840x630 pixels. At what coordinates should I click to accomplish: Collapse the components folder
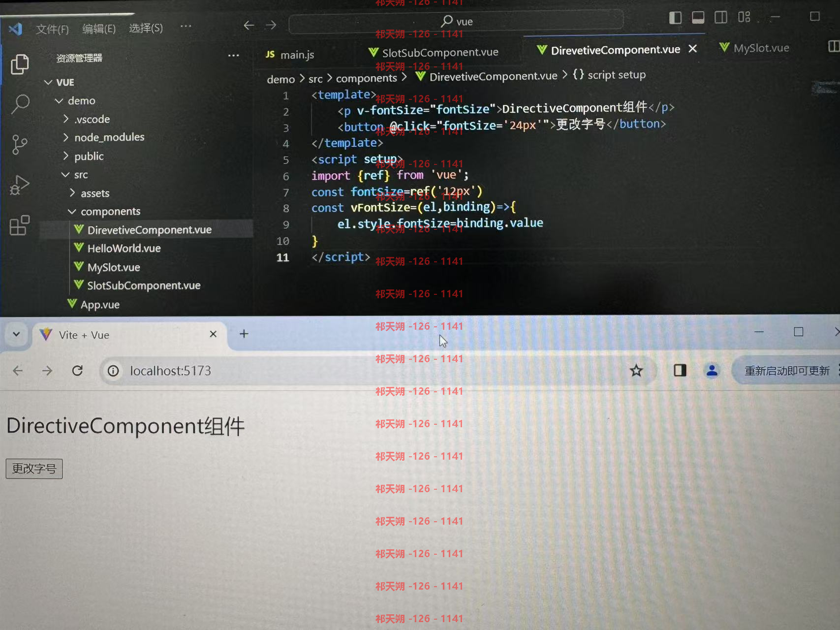105,211
